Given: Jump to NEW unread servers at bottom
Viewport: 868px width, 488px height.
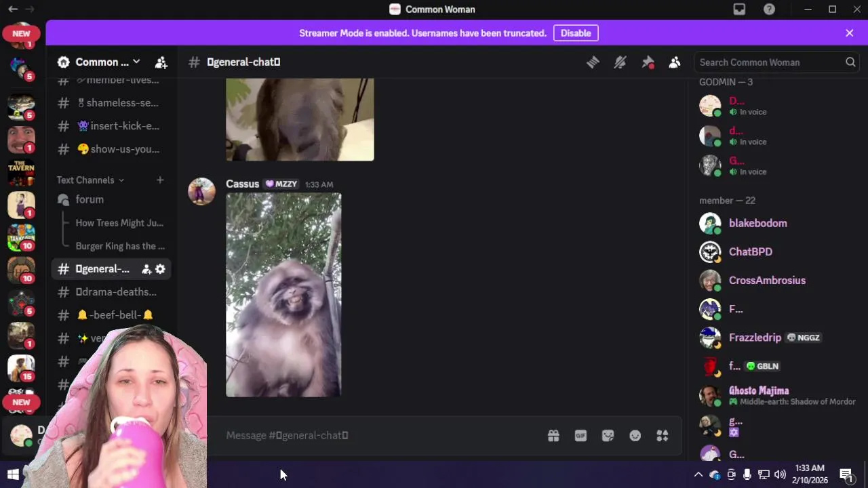Looking at the screenshot, I should (21, 403).
